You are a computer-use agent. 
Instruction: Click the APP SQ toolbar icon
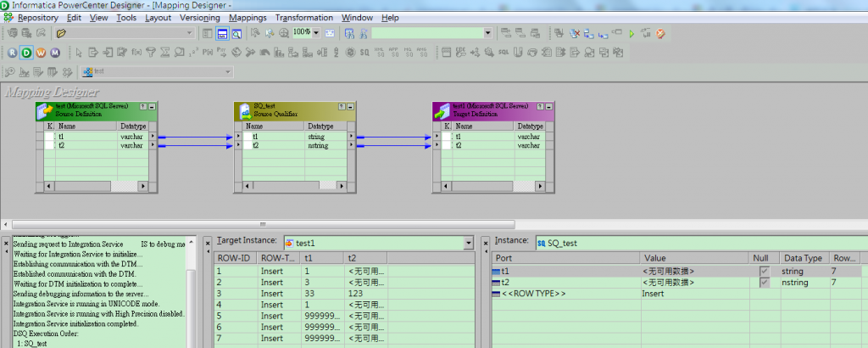coord(393,53)
